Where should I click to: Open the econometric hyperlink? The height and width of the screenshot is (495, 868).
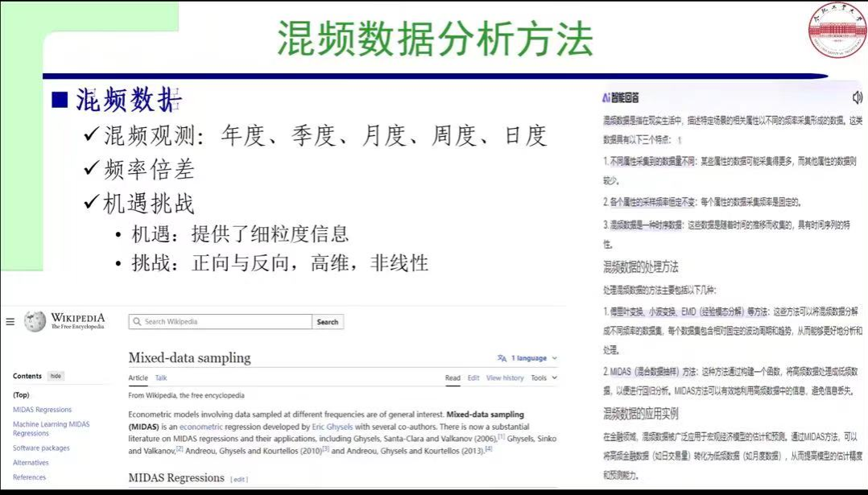pos(202,427)
